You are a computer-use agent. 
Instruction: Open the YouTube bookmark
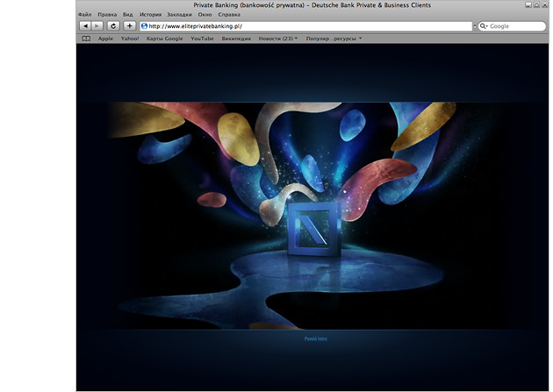202,39
